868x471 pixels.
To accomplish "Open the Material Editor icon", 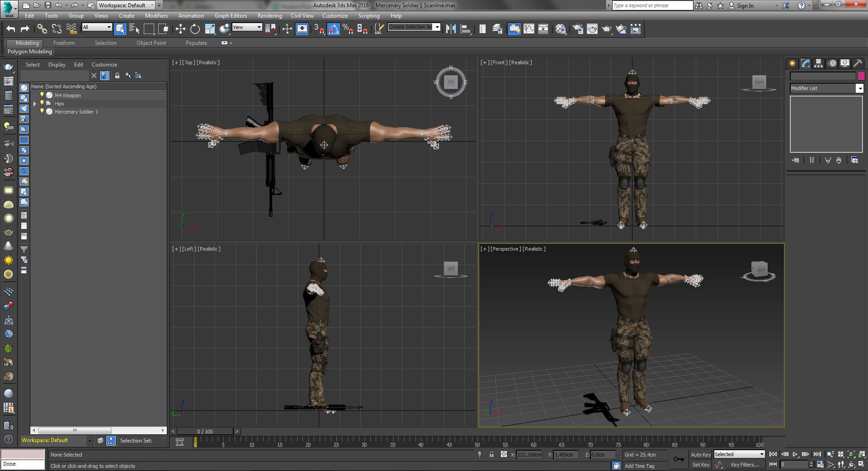I will click(561, 29).
